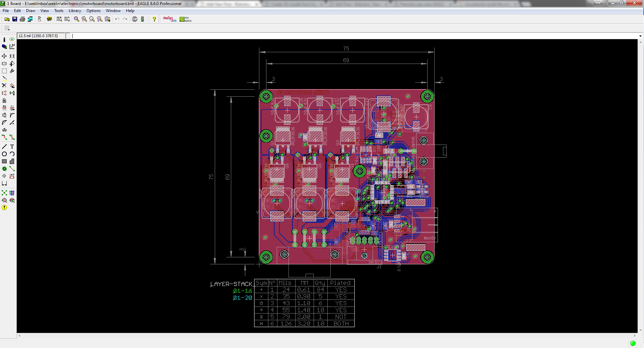The image size is (644, 348).
Task: Open the View menu
Action: 45,11
